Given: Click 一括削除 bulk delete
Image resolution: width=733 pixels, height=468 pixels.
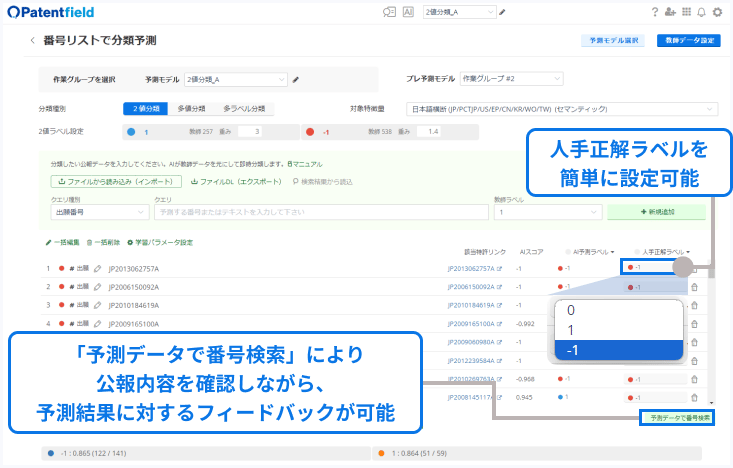Looking at the screenshot, I should coord(103,242).
